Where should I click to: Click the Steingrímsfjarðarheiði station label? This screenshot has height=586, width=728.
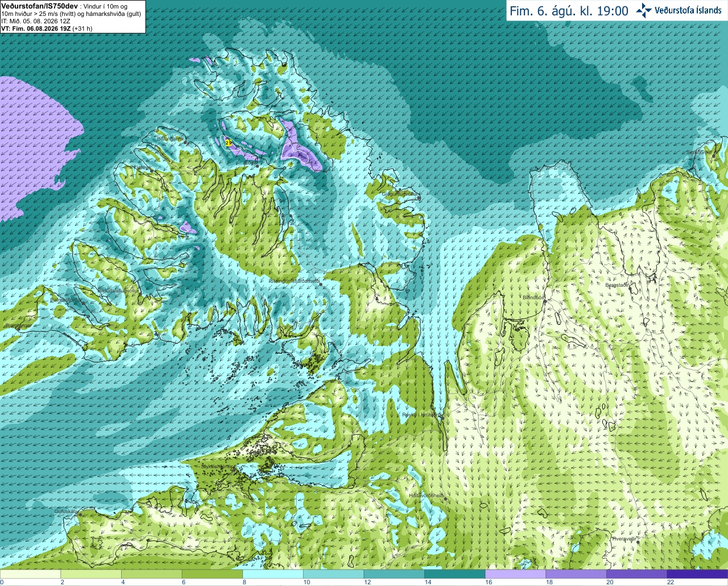pyautogui.click(x=293, y=281)
